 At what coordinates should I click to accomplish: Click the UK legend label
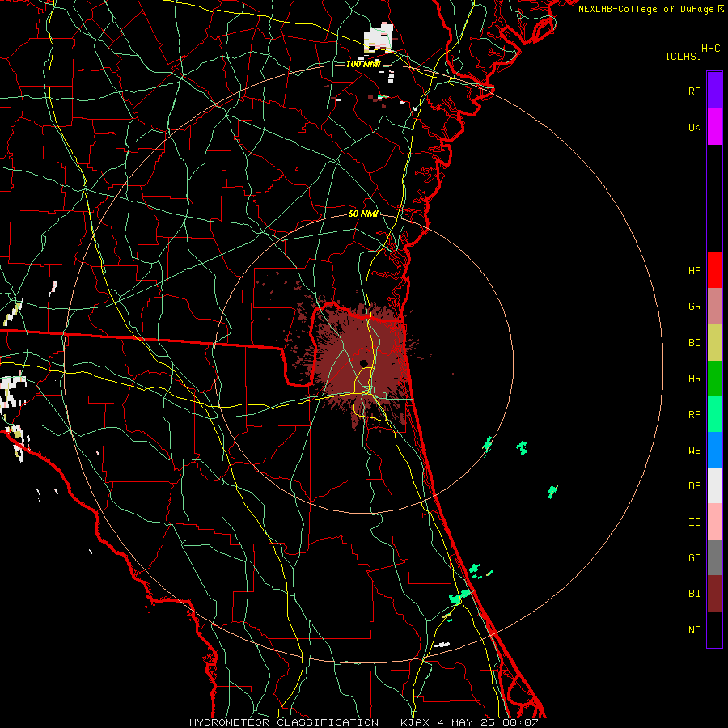pos(695,128)
